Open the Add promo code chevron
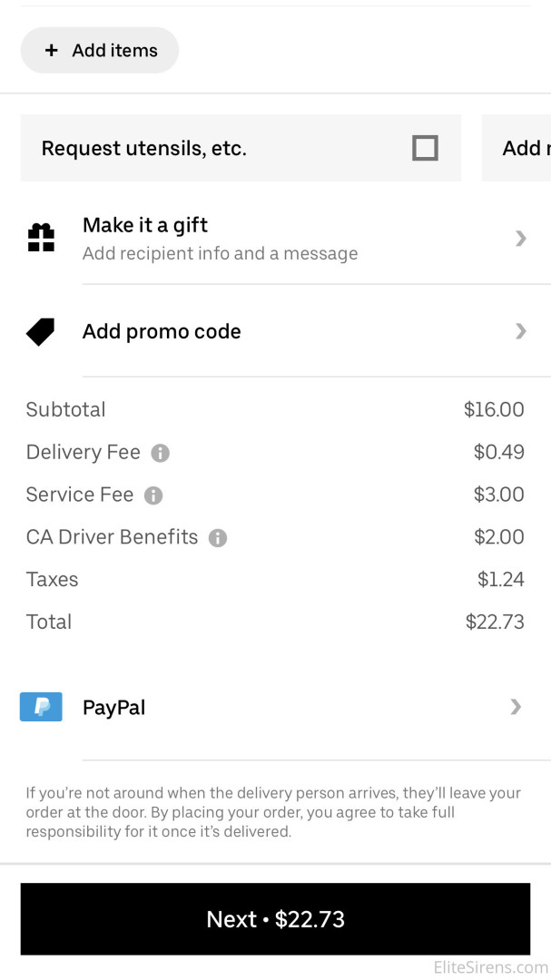Screen dimensions: 551x980 tap(520, 331)
